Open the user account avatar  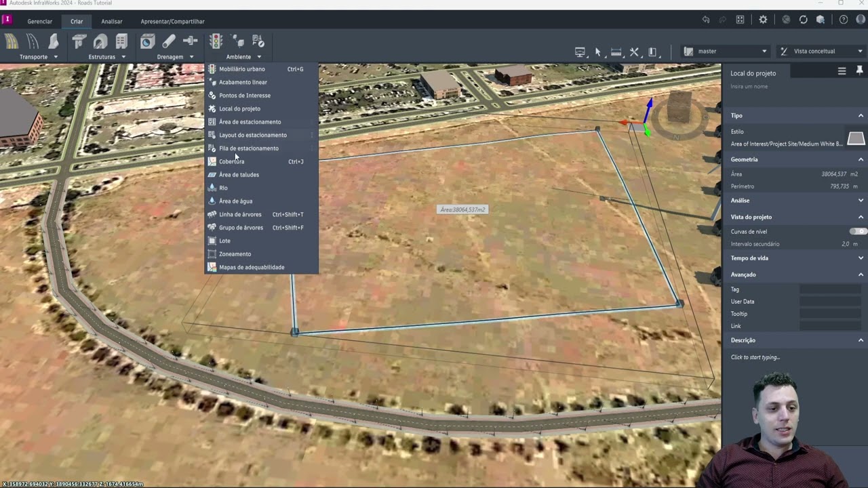pos(861,20)
